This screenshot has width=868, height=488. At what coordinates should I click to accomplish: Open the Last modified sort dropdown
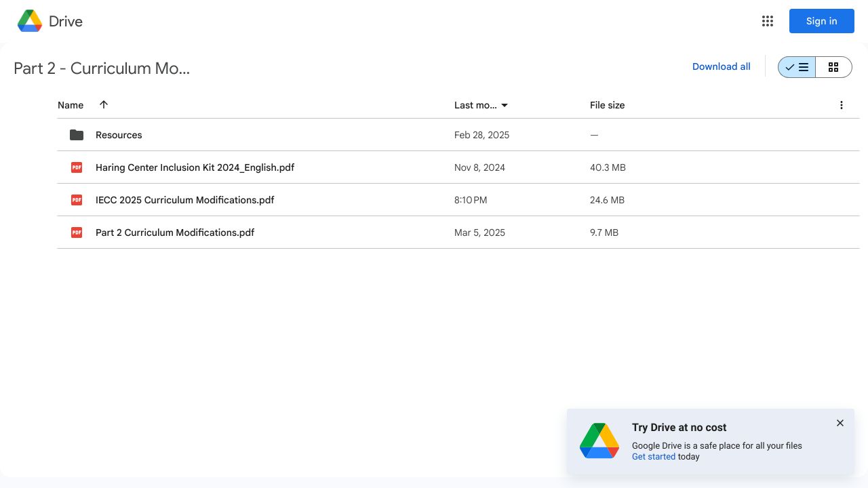[x=505, y=105]
